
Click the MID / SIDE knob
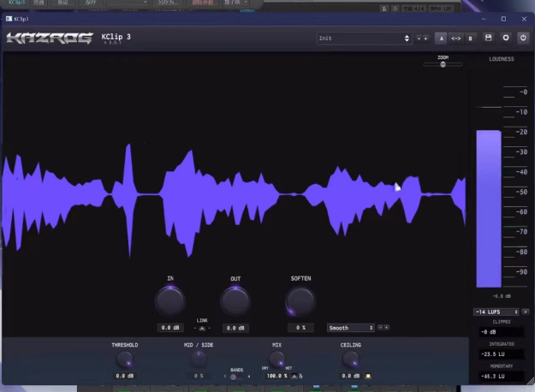pyautogui.click(x=199, y=359)
